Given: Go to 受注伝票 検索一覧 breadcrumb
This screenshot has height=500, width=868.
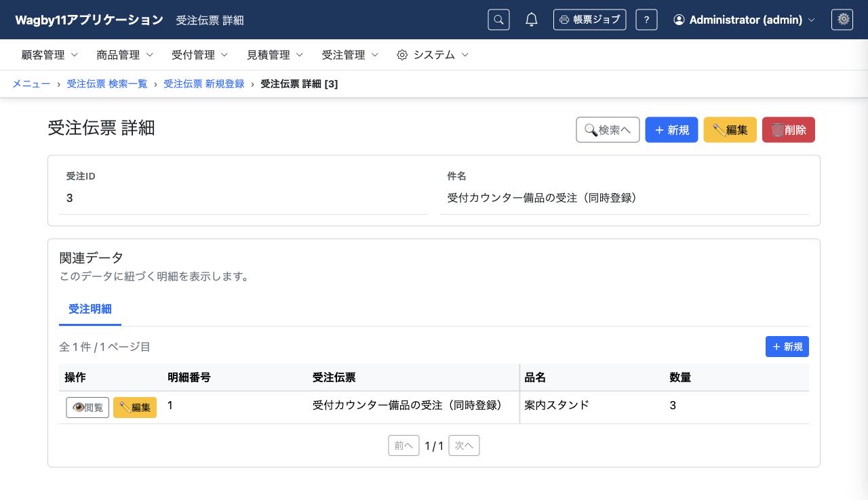Looking at the screenshot, I should [x=107, y=84].
